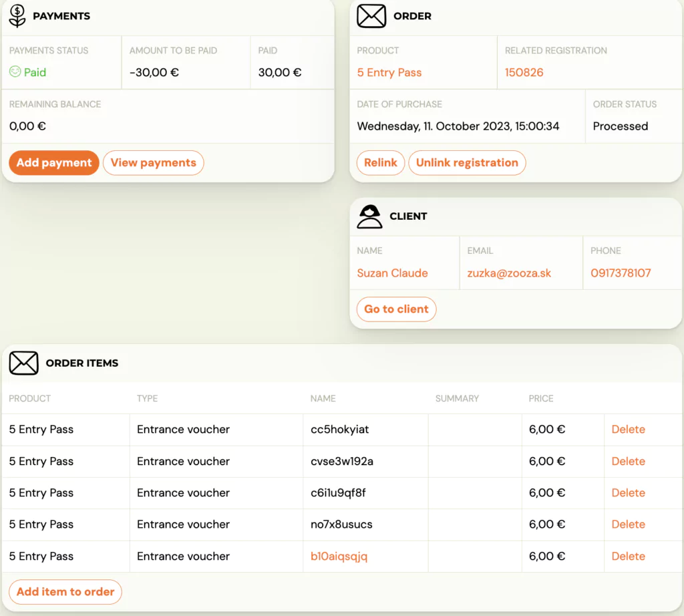
Task: Click Go to client button
Action: pyautogui.click(x=396, y=309)
